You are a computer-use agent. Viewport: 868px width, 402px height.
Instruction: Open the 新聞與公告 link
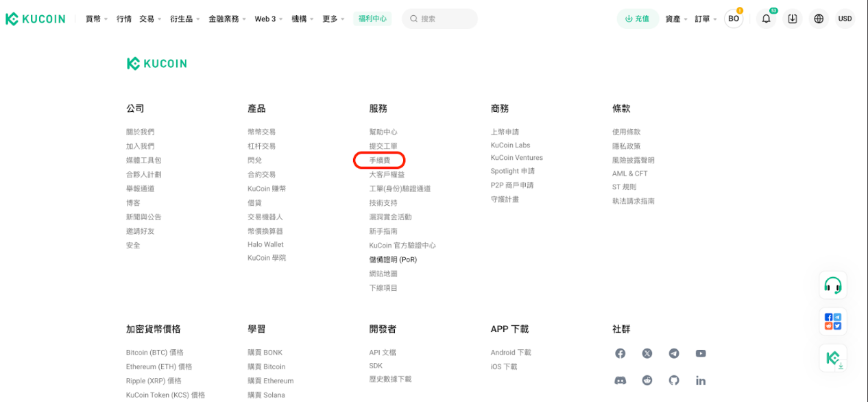(x=144, y=217)
